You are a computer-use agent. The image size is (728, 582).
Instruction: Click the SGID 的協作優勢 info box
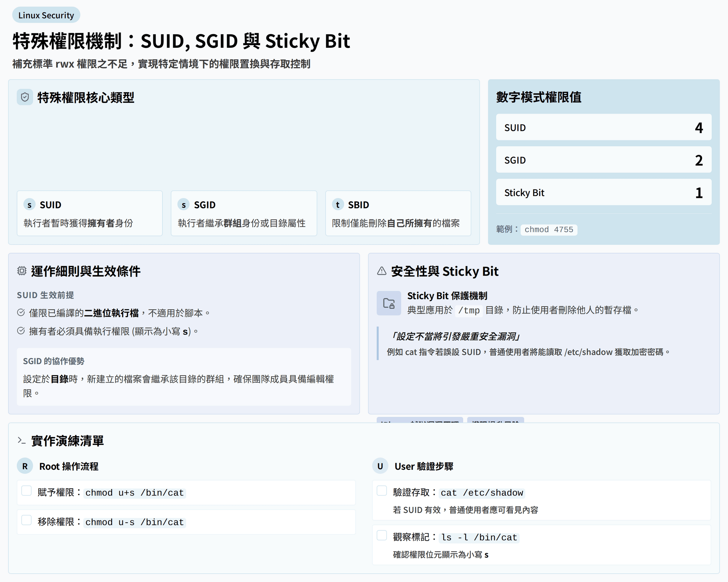[184, 377]
